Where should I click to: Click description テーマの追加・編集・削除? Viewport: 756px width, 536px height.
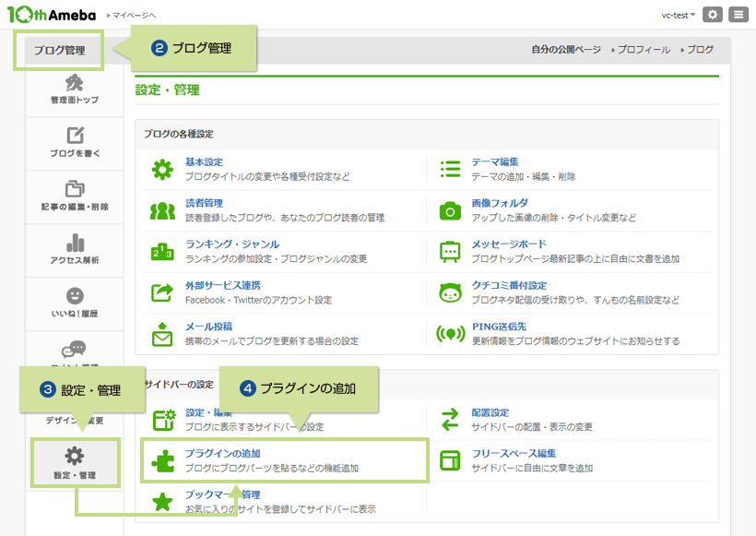coord(523,176)
